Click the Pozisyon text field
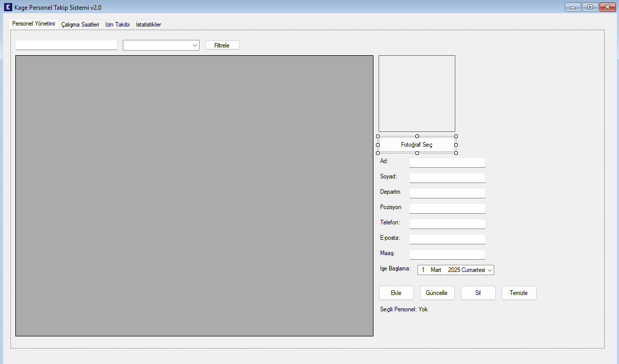This screenshot has height=364, width=619. coord(448,209)
